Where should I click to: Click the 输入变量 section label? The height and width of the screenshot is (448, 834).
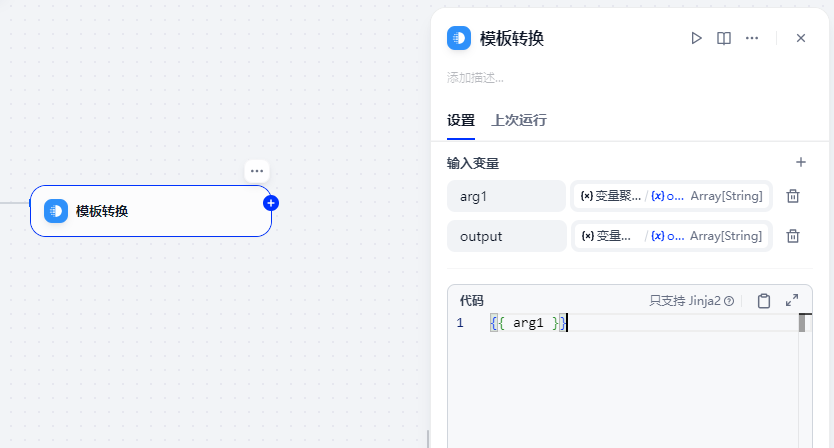click(473, 163)
